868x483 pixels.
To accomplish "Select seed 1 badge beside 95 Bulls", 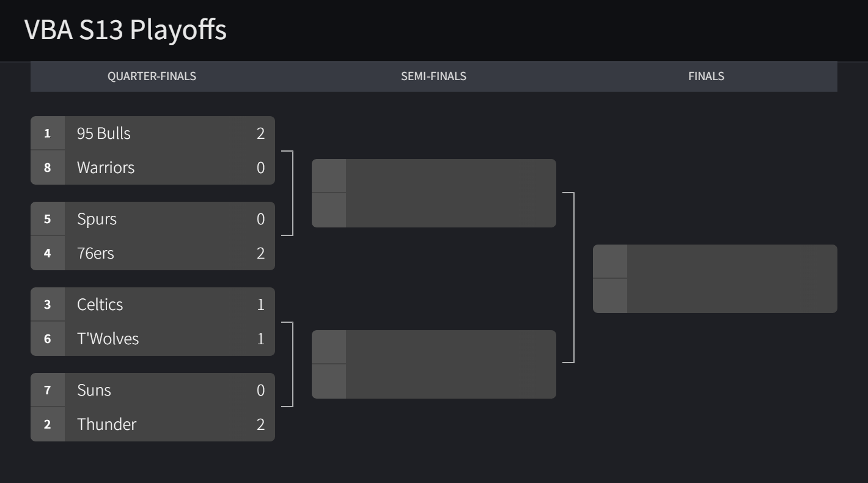I will click(x=48, y=133).
